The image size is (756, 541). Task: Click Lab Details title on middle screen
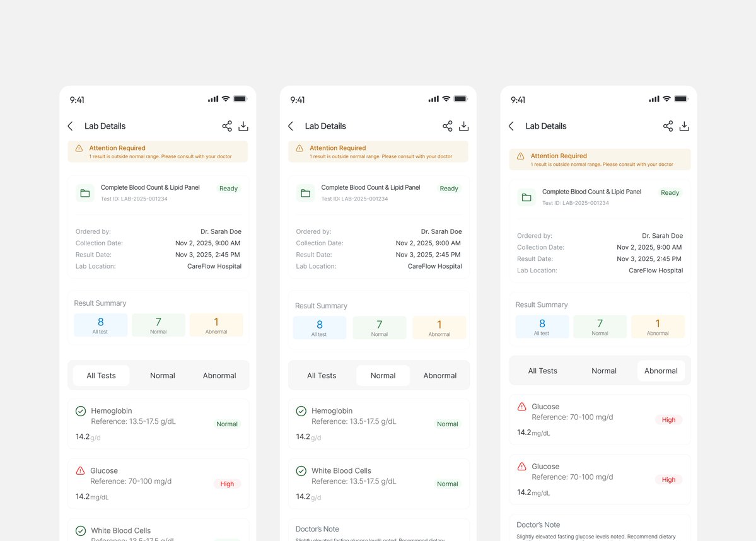325,126
